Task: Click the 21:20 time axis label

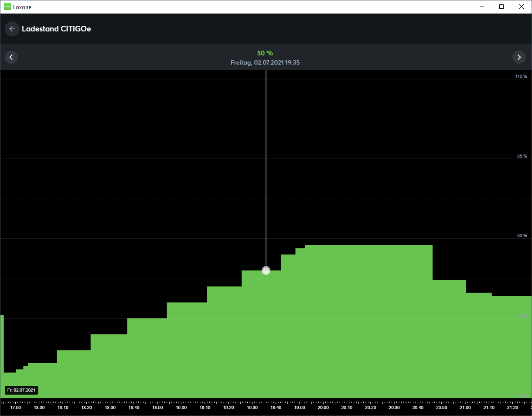Action: pyautogui.click(x=512, y=408)
